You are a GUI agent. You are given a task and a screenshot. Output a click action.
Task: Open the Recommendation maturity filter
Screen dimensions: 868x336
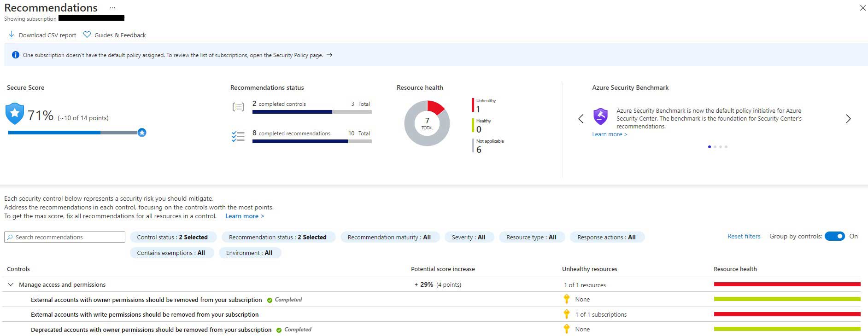pyautogui.click(x=389, y=237)
